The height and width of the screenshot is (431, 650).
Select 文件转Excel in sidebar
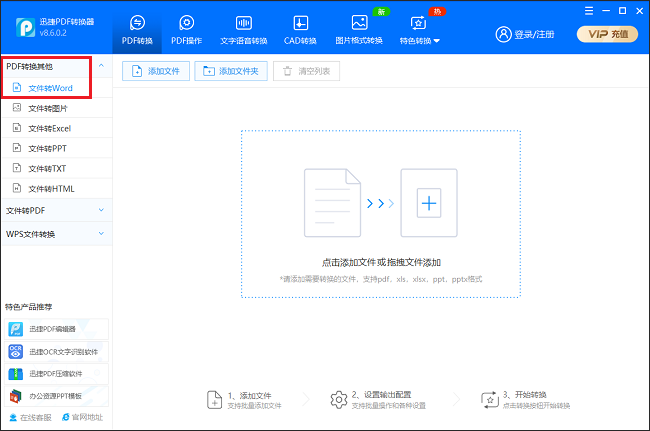(49, 128)
